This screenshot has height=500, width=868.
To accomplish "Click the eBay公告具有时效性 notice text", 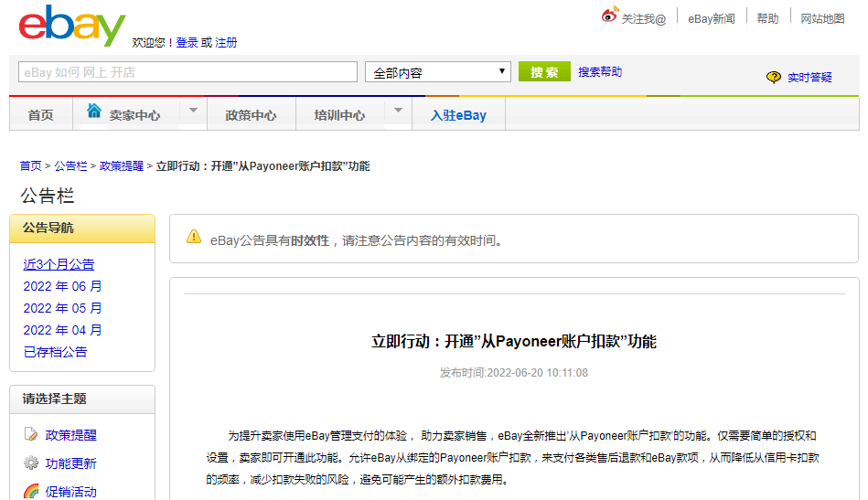I will (x=356, y=240).
